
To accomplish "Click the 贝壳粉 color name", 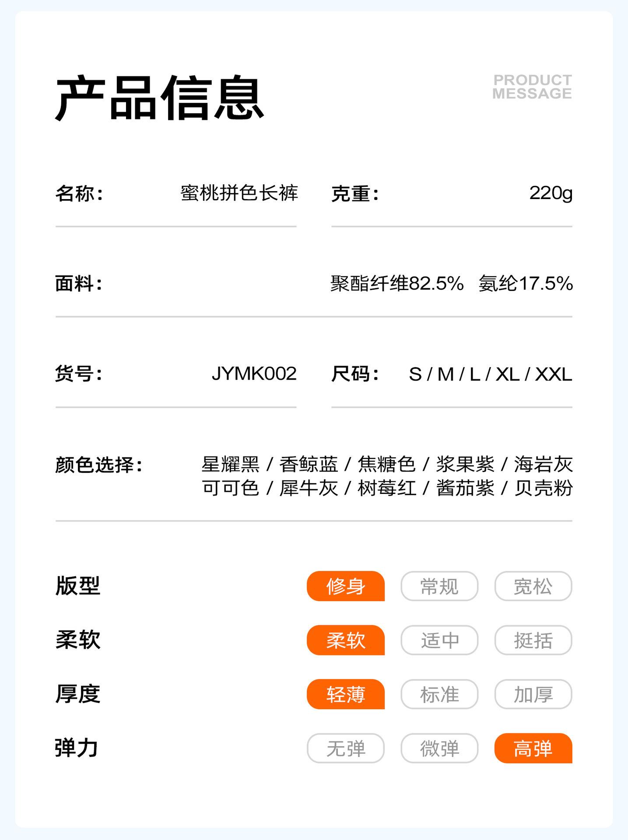I will point(543,488).
